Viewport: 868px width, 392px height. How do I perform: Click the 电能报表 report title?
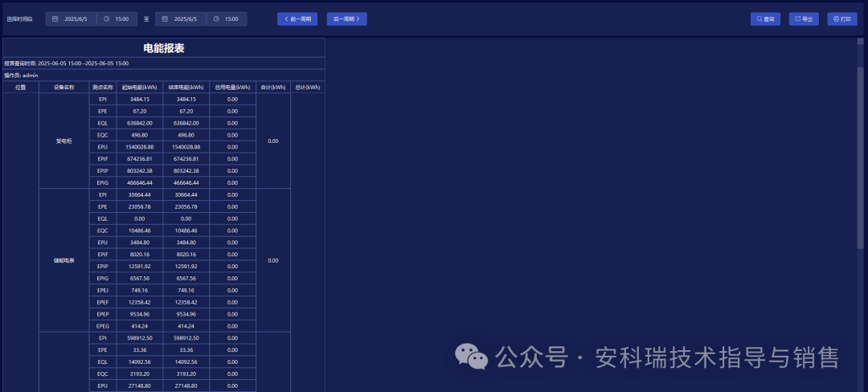164,48
